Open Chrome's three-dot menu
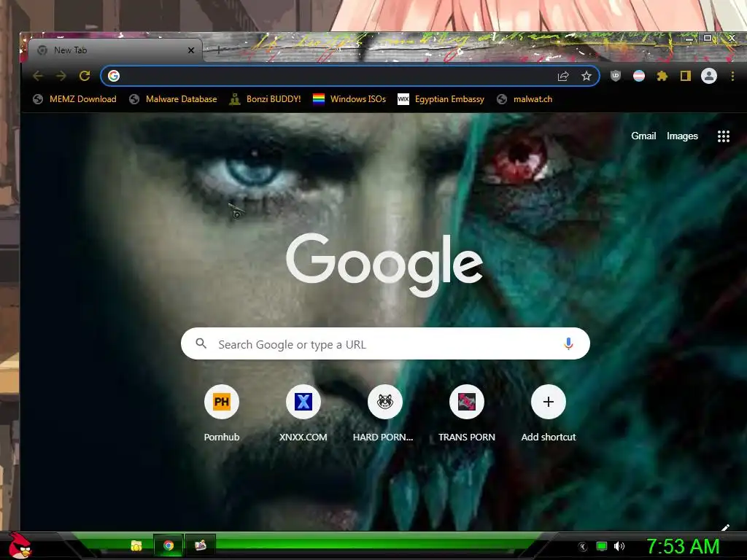The image size is (747, 560). pos(732,76)
